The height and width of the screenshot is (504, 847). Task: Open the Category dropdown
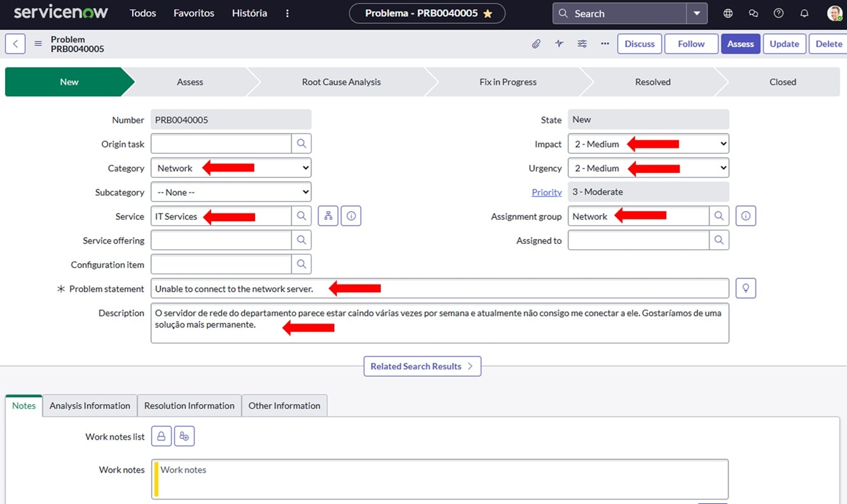tap(231, 168)
